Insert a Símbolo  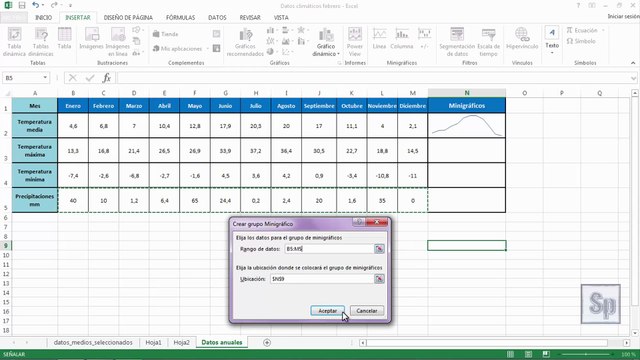(x=581, y=41)
